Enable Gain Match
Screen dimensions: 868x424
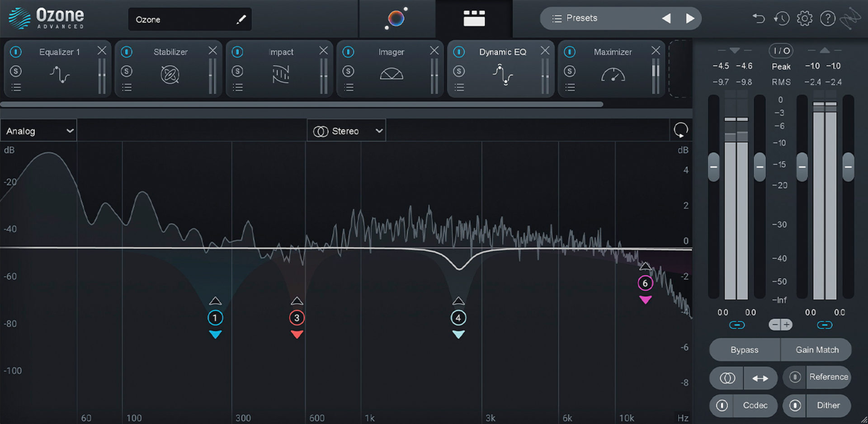[x=816, y=349]
